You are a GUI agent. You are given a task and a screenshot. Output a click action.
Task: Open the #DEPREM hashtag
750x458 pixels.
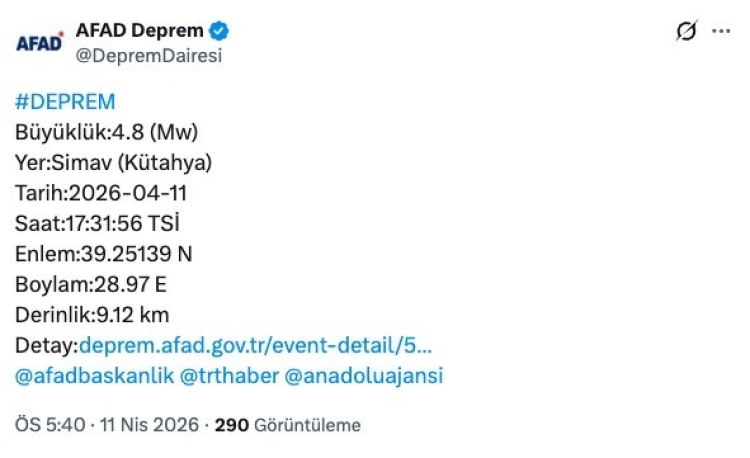coord(65,102)
